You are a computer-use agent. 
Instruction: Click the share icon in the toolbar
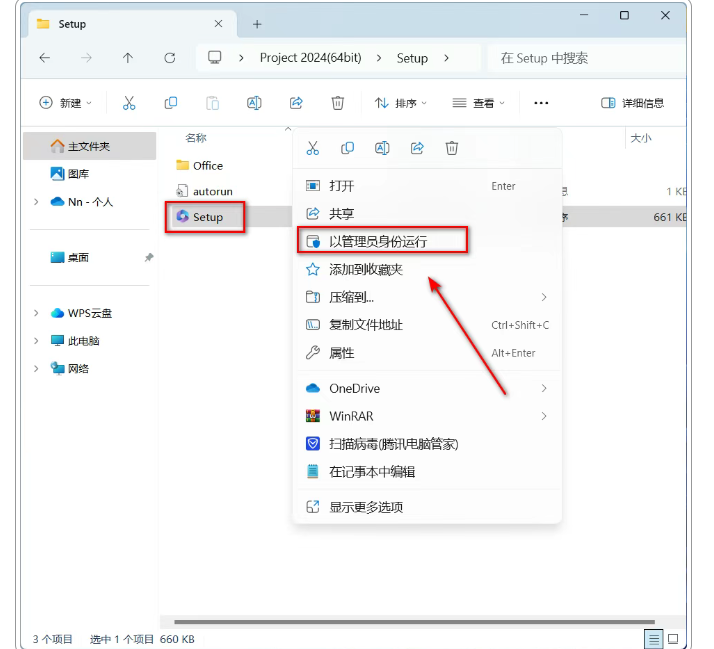tap(296, 103)
